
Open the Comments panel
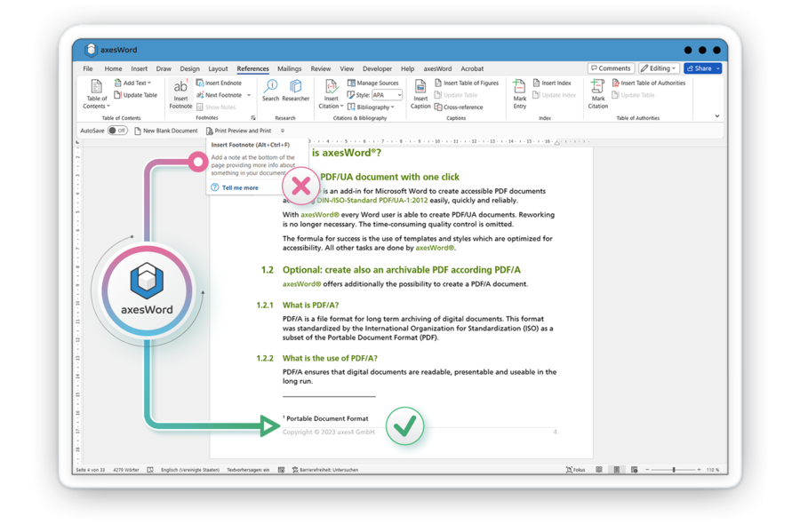tap(611, 67)
